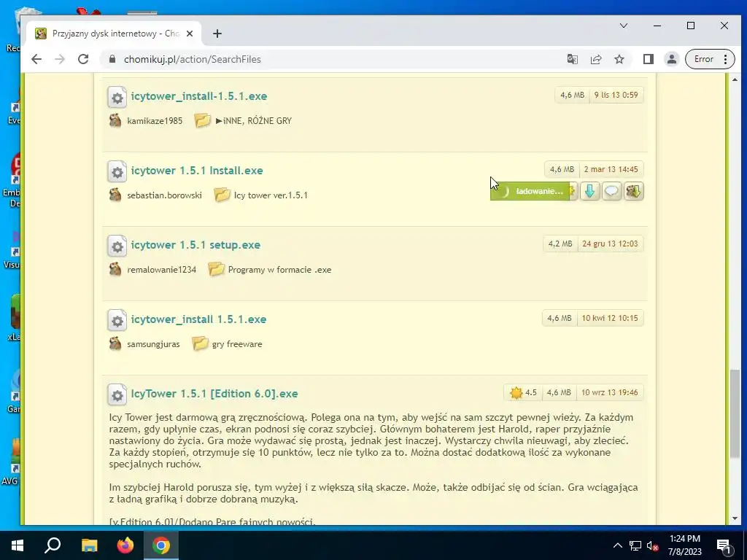Show hidden system tray icons chevron

point(617,545)
